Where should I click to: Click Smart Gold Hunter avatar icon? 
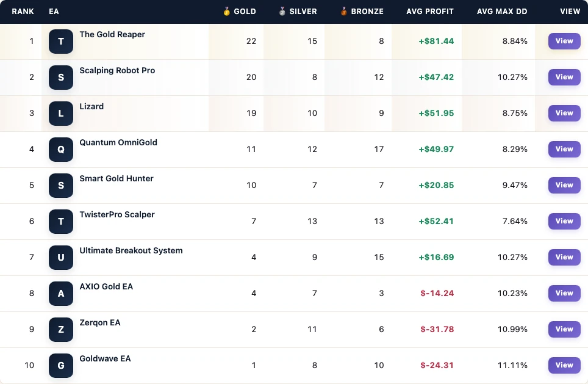[x=61, y=186]
